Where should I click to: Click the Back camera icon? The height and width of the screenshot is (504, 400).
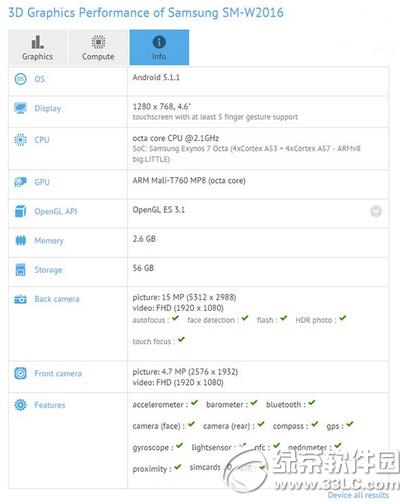click(x=20, y=299)
